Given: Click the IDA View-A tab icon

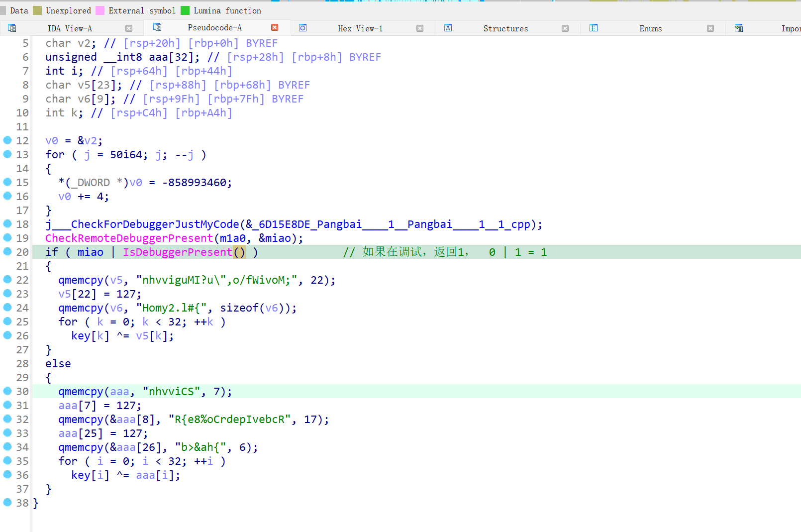Looking at the screenshot, I should [x=12, y=28].
